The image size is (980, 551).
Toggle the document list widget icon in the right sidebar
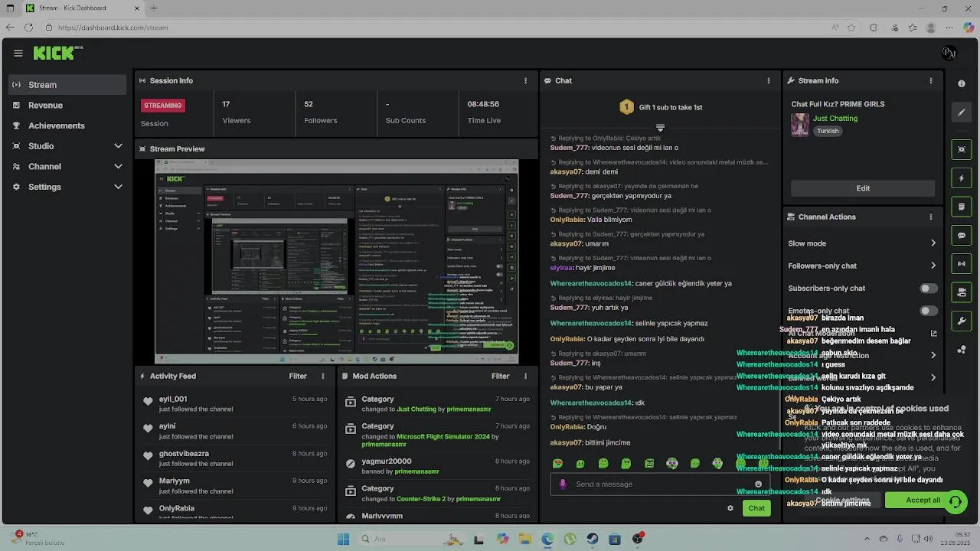[x=962, y=207]
